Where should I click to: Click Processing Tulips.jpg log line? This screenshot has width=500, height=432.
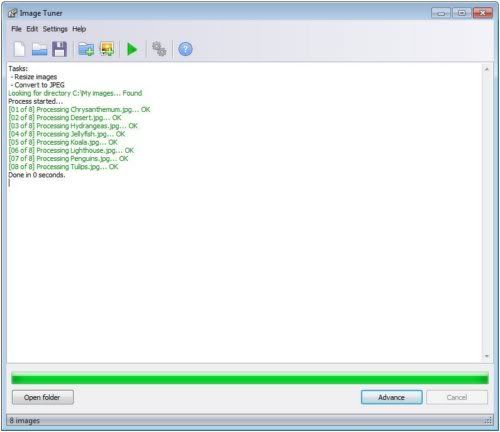click(x=63, y=167)
